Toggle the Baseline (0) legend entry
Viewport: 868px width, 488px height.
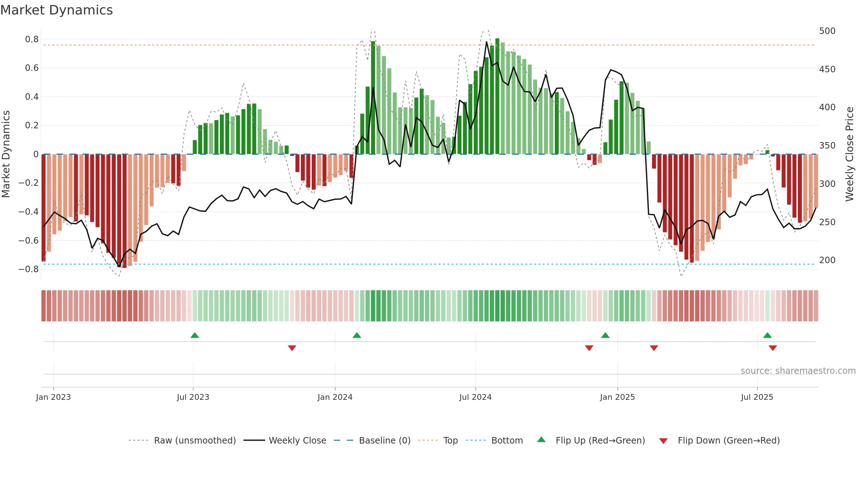[372, 440]
